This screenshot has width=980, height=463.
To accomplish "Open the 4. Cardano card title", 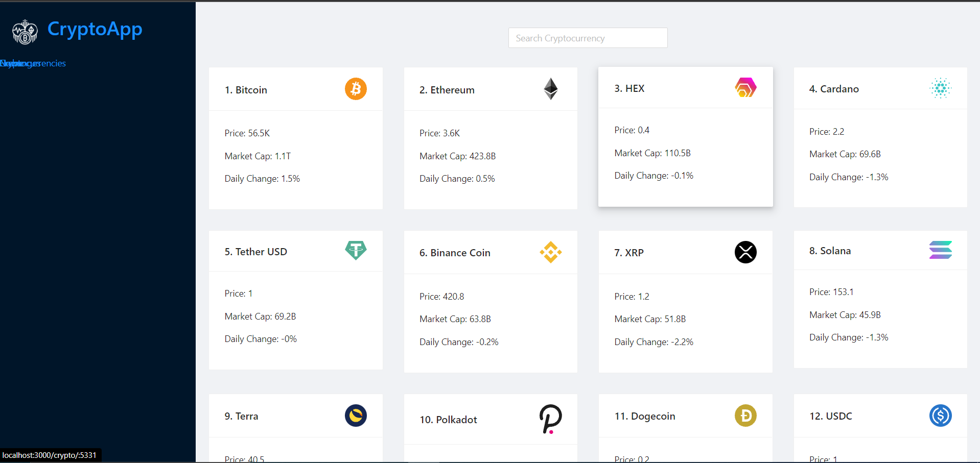I will coord(834,89).
